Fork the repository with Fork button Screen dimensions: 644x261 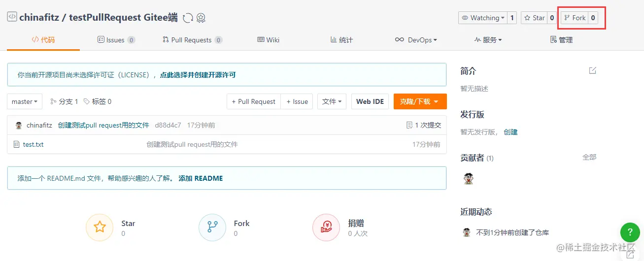pyautogui.click(x=575, y=18)
